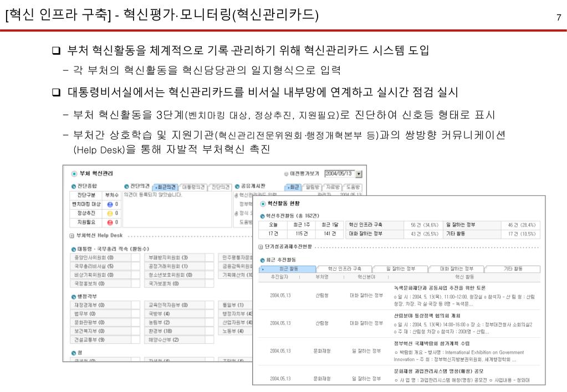567x392 pixels.
Task: Click the red 지원필요 signal light
Action: click(x=110, y=223)
